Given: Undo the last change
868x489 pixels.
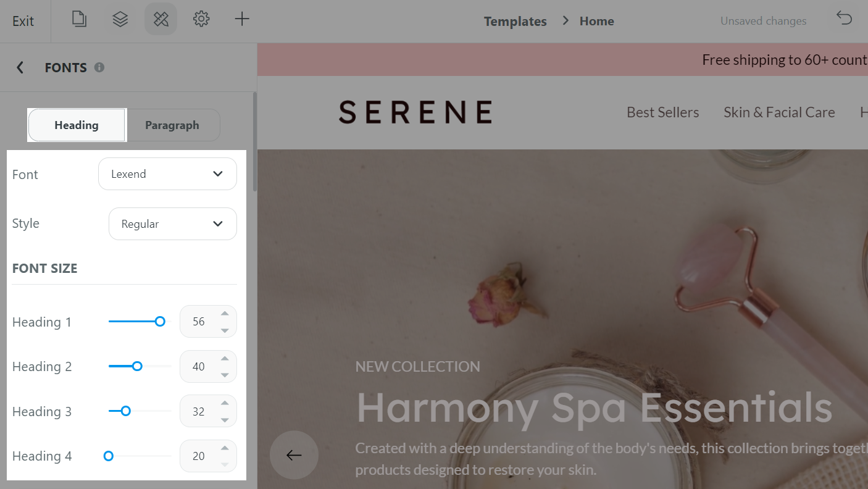Looking at the screenshot, I should point(844,19).
